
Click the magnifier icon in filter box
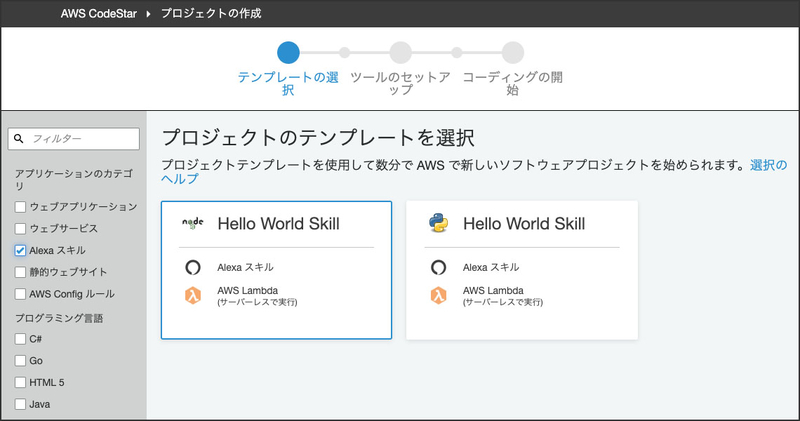(x=19, y=139)
